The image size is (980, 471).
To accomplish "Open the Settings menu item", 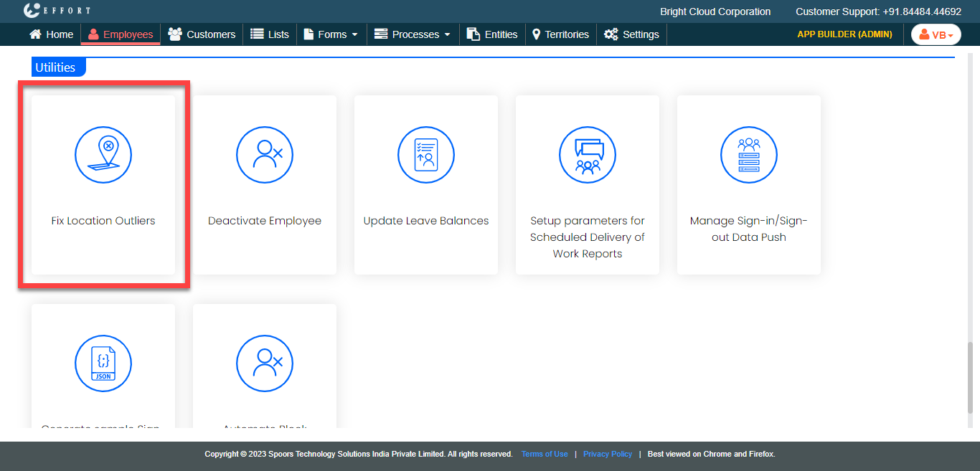I will (x=631, y=34).
